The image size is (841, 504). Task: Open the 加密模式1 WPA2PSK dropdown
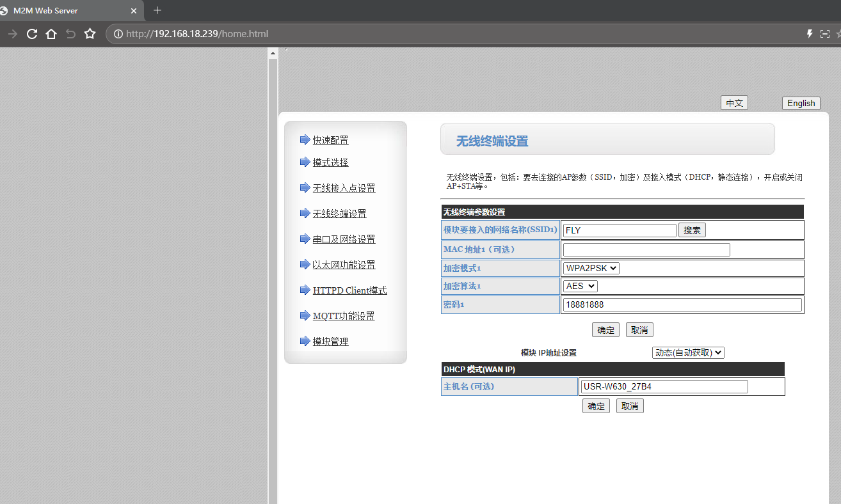pos(591,268)
